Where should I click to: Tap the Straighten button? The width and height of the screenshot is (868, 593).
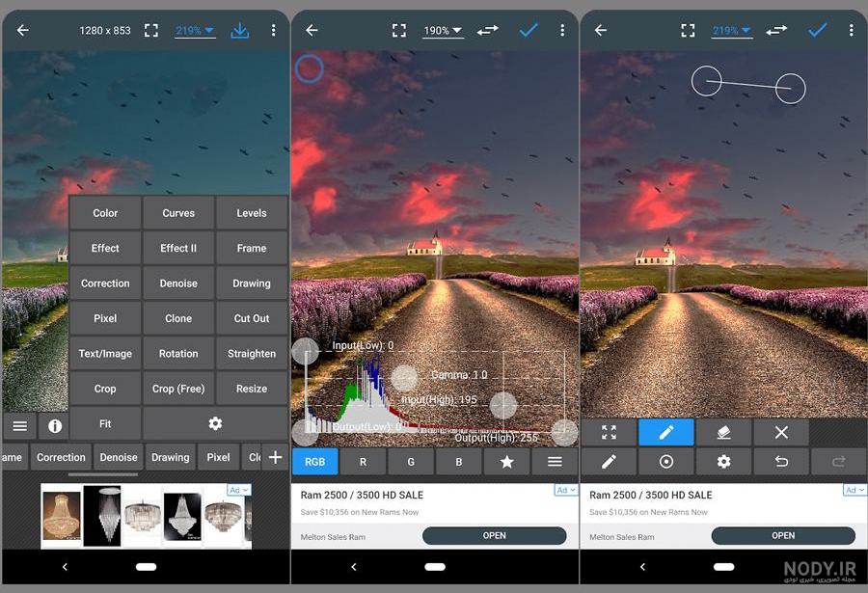tap(252, 353)
